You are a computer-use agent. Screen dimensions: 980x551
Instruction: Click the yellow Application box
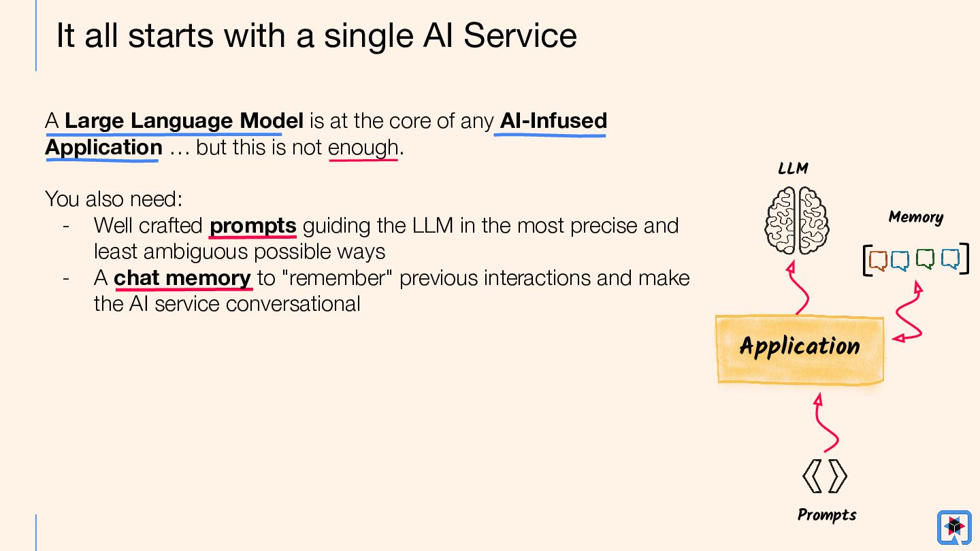pos(800,348)
